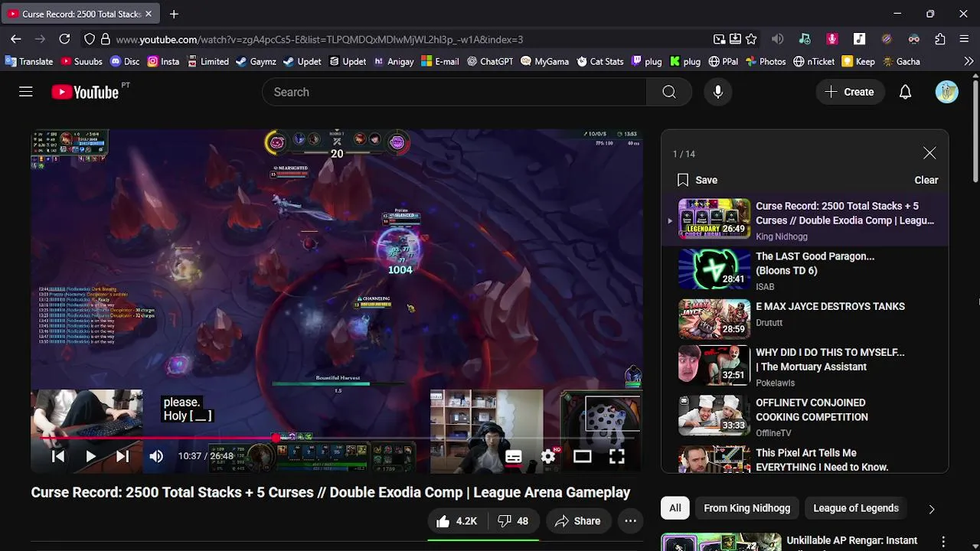This screenshot has width=980, height=551.
Task: Open This Pixel Art Tells Me video
Action: pyautogui.click(x=822, y=460)
